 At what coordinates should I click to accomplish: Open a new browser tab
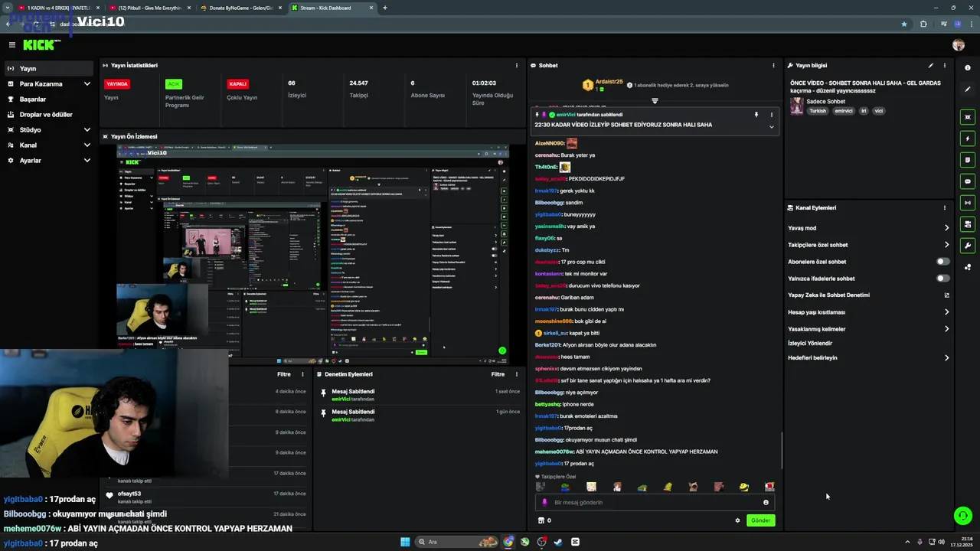[x=384, y=8]
